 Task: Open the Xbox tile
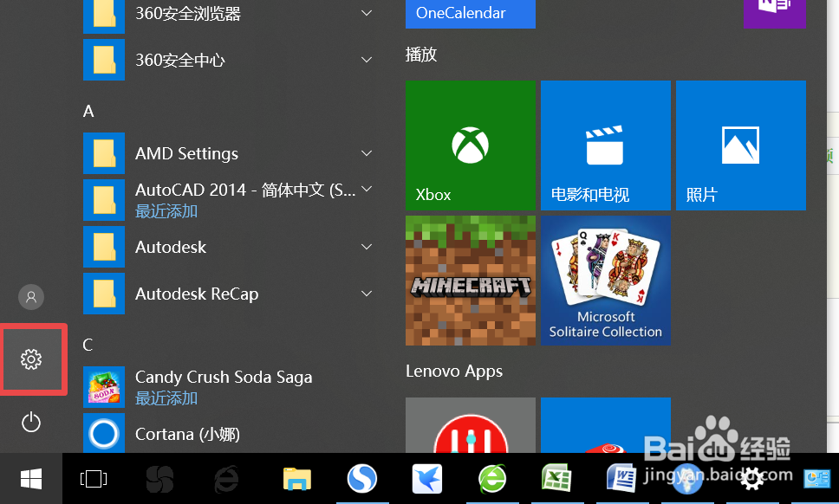471,145
